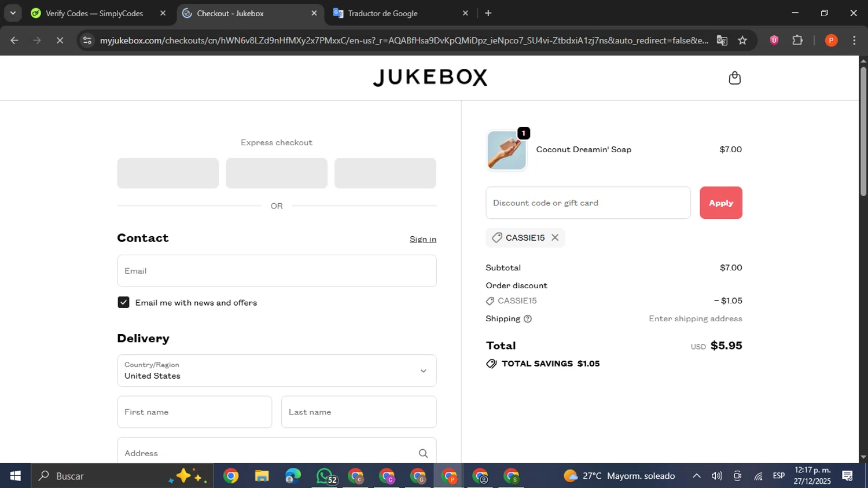Click the browser address bar URL
Viewport: 868px width, 488px height.
point(404,41)
